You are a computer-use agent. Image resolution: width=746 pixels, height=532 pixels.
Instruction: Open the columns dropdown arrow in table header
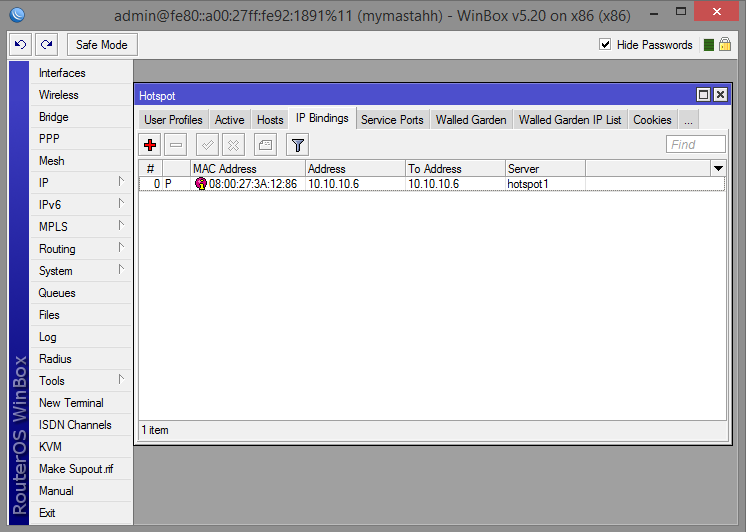coord(718,168)
